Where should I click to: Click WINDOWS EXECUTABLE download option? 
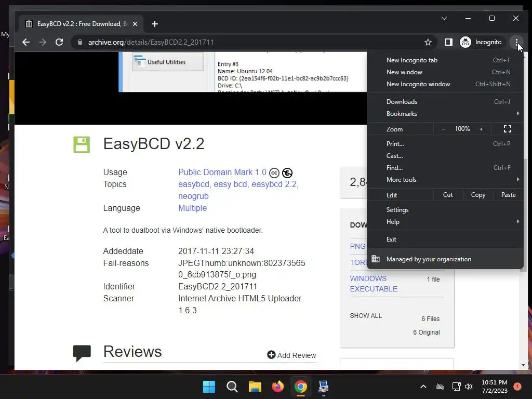(x=373, y=284)
